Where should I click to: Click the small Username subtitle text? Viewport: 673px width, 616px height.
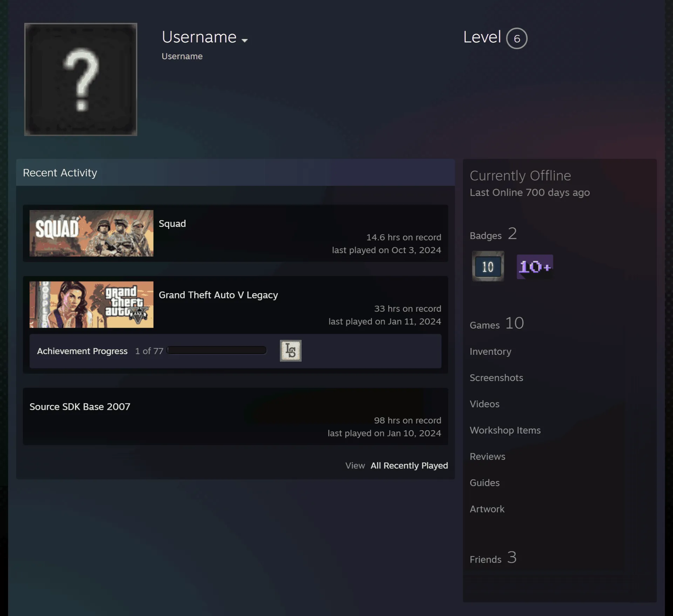182,56
